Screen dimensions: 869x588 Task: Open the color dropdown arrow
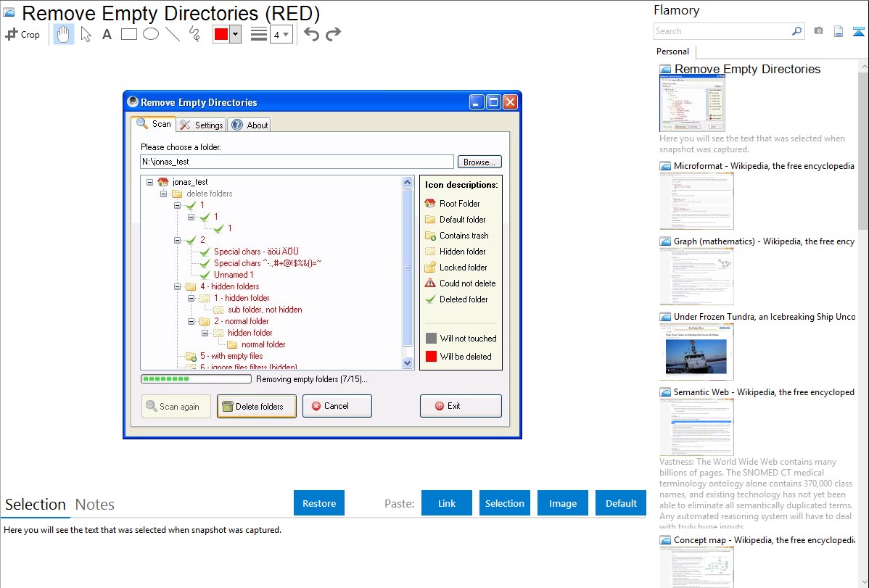(236, 34)
